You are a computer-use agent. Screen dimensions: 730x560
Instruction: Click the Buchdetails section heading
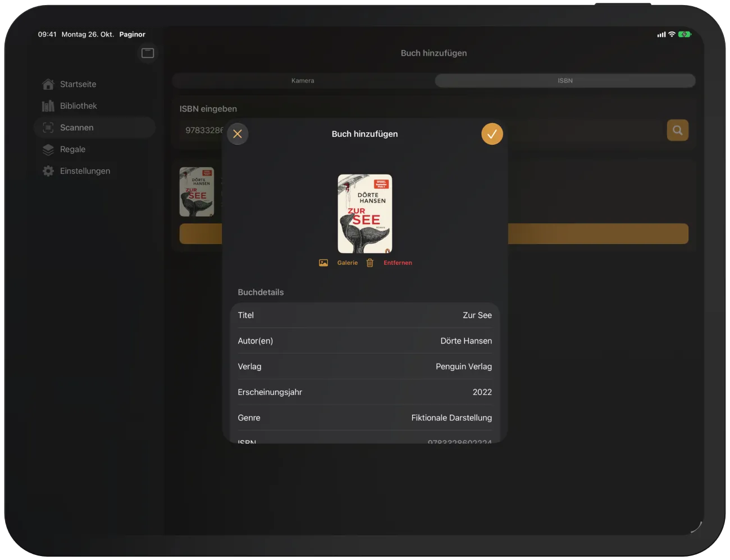point(261,292)
